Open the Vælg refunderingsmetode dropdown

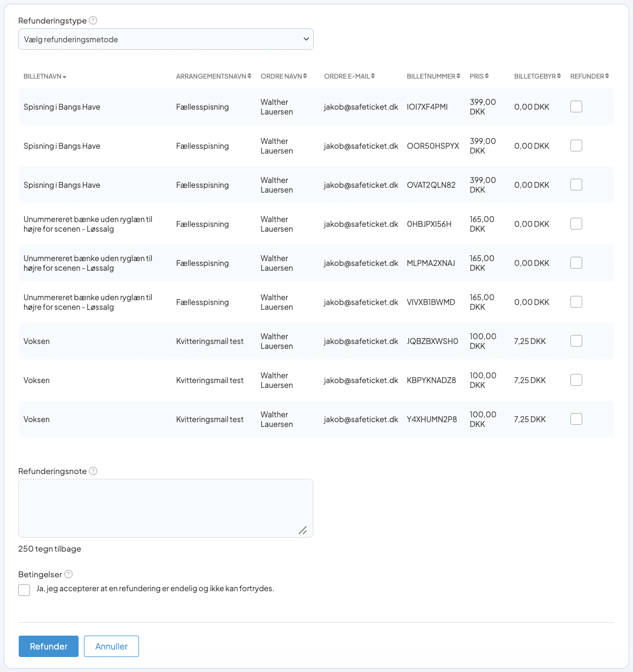tap(166, 39)
